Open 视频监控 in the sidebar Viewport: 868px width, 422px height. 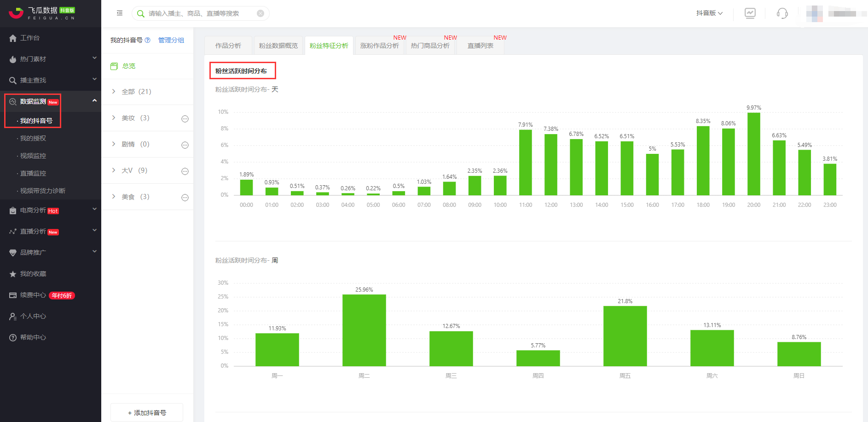point(33,156)
